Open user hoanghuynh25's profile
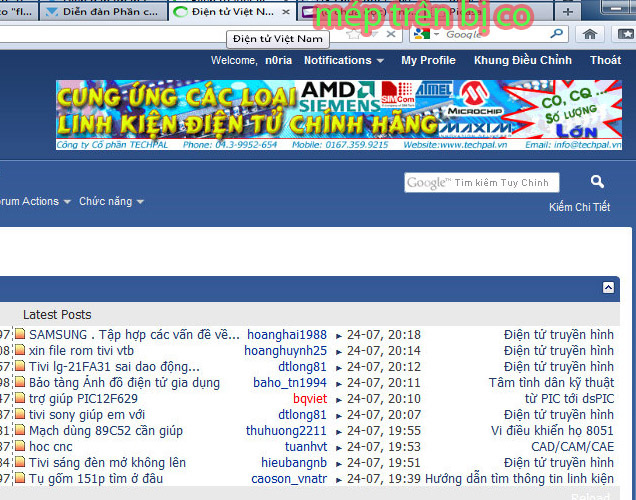Viewport: 636px width, 500px height. tap(285, 350)
